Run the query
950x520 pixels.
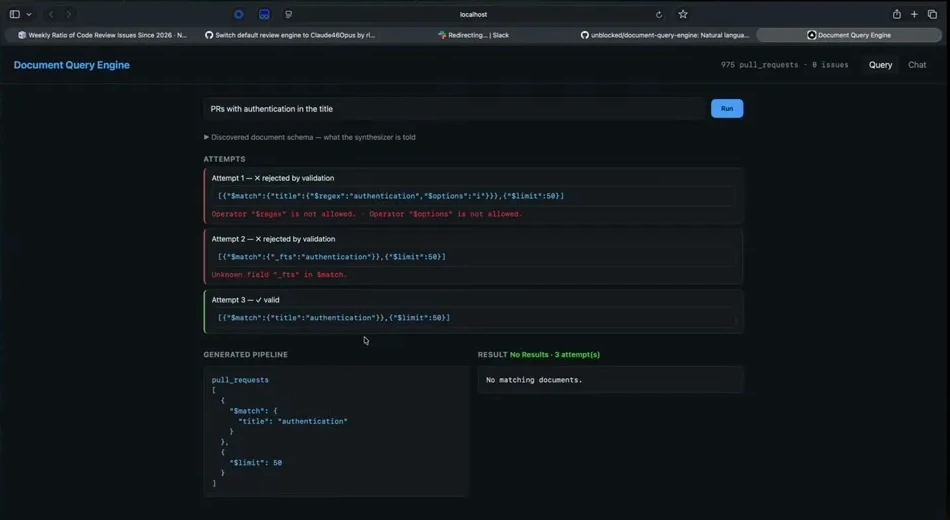point(726,108)
